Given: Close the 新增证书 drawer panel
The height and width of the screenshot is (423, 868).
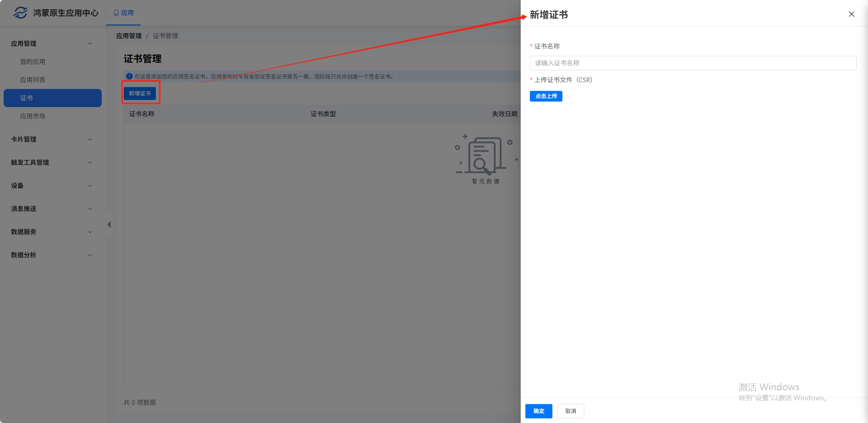Looking at the screenshot, I should pos(851,14).
